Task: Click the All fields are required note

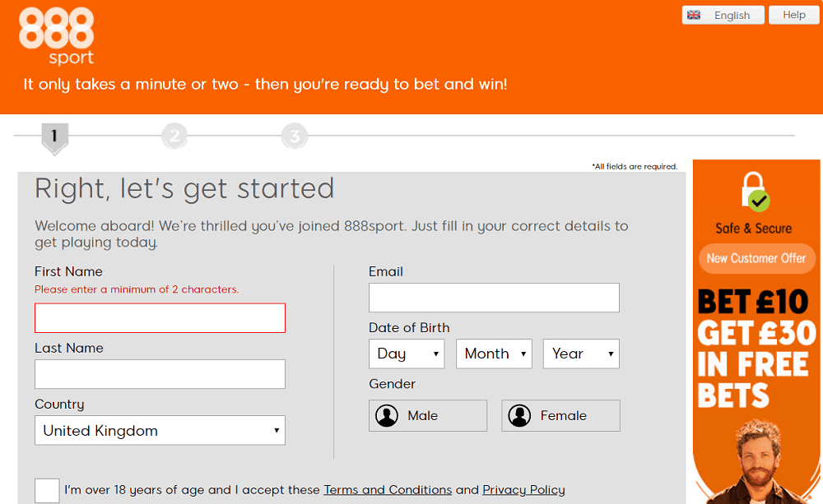Action: (635, 166)
